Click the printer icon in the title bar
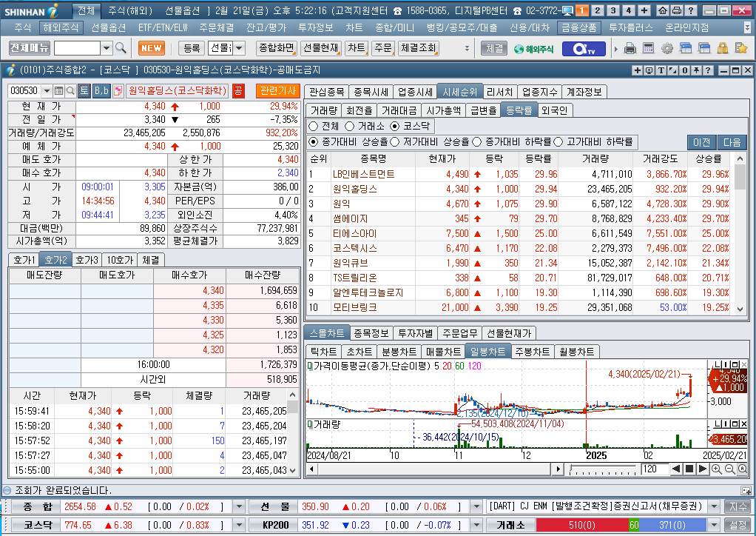 click(x=676, y=10)
